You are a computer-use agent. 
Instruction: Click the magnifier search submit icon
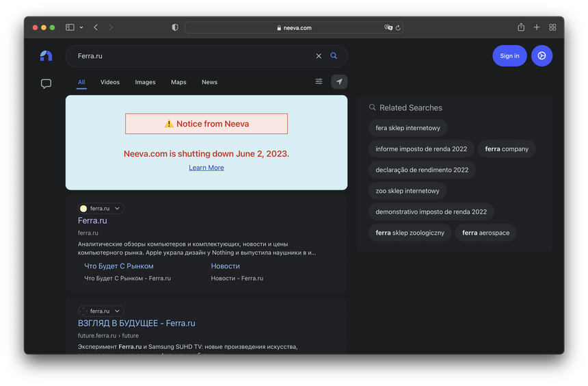click(334, 56)
